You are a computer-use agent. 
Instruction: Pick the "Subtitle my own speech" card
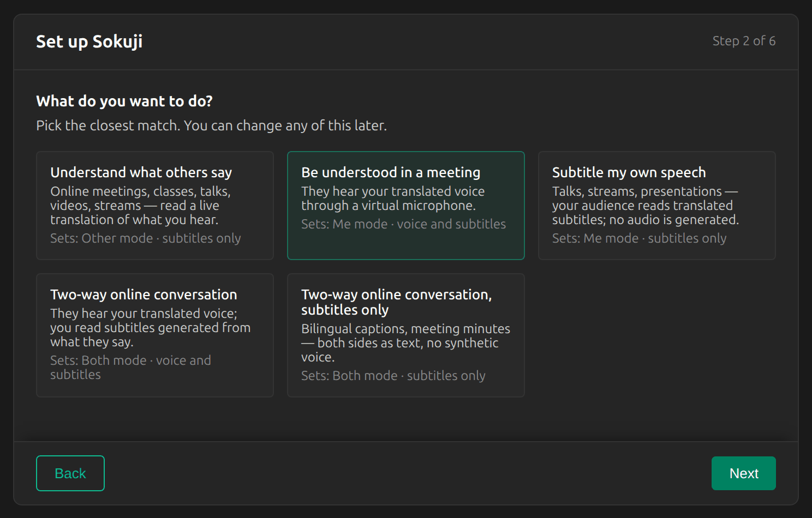click(x=657, y=206)
